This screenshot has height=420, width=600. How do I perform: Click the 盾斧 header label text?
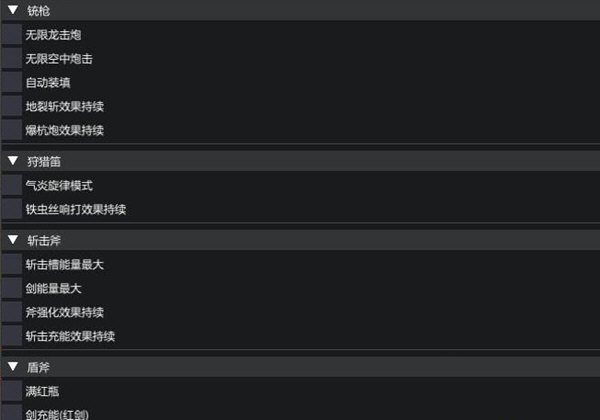39,367
